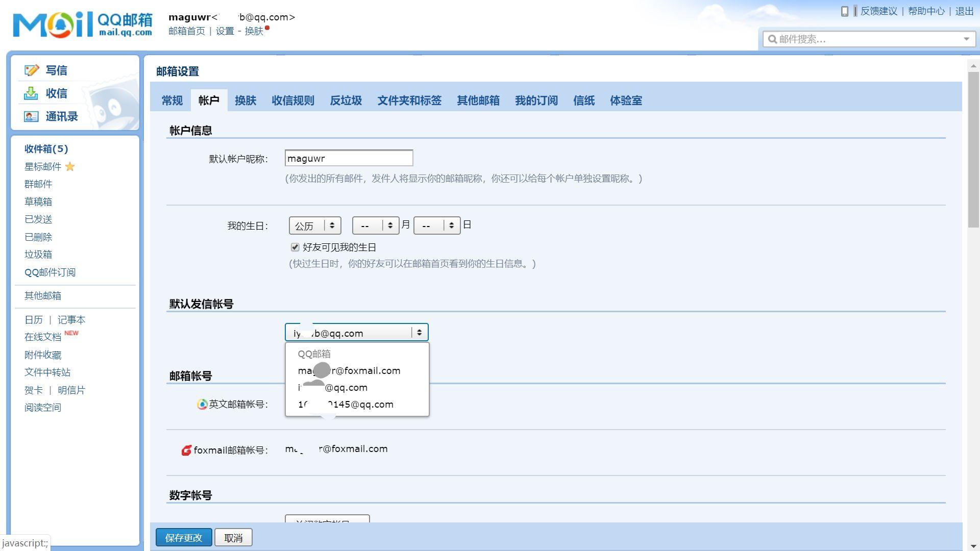The image size is (980, 551).
Task: Click the 取消 button
Action: (233, 537)
